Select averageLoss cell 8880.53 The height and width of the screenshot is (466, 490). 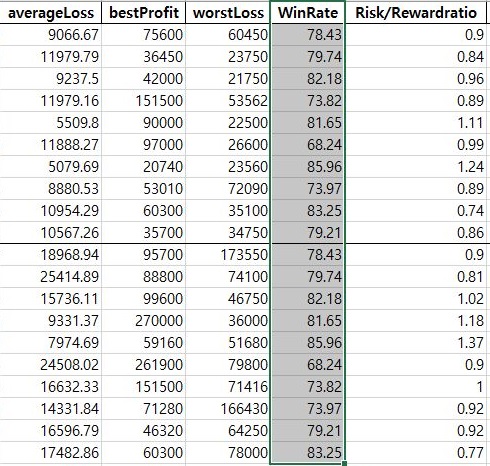[51, 189]
